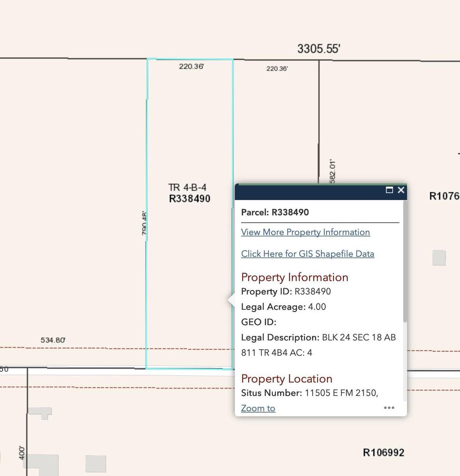Click the Property Information section heading
This screenshot has height=476, width=460.
coord(295,277)
